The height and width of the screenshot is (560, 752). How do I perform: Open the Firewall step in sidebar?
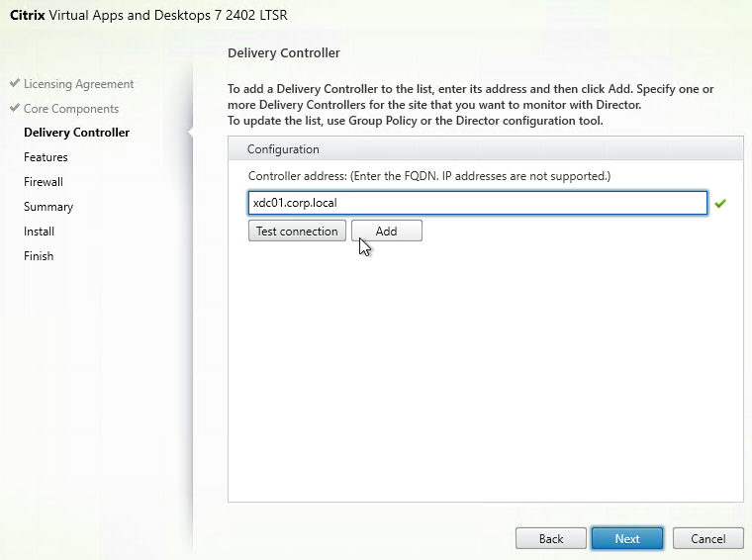[44, 182]
